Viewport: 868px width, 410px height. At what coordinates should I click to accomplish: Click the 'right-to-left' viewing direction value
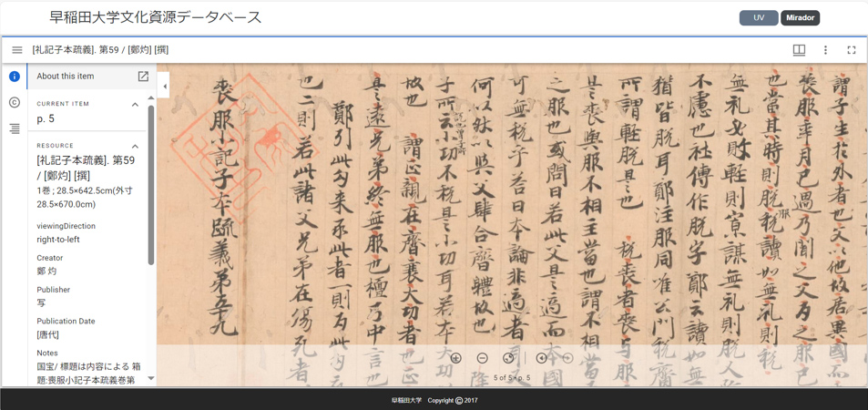pyautogui.click(x=58, y=240)
